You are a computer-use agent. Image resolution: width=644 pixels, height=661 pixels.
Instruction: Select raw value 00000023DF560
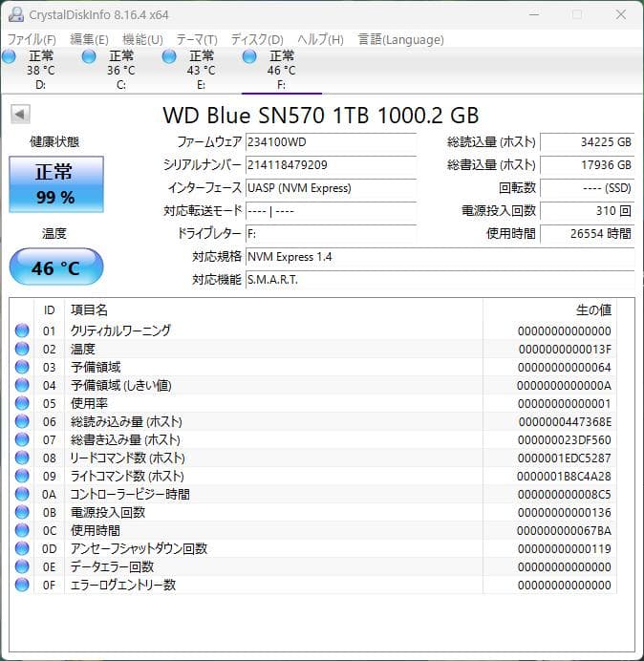(x=565, y=439)
